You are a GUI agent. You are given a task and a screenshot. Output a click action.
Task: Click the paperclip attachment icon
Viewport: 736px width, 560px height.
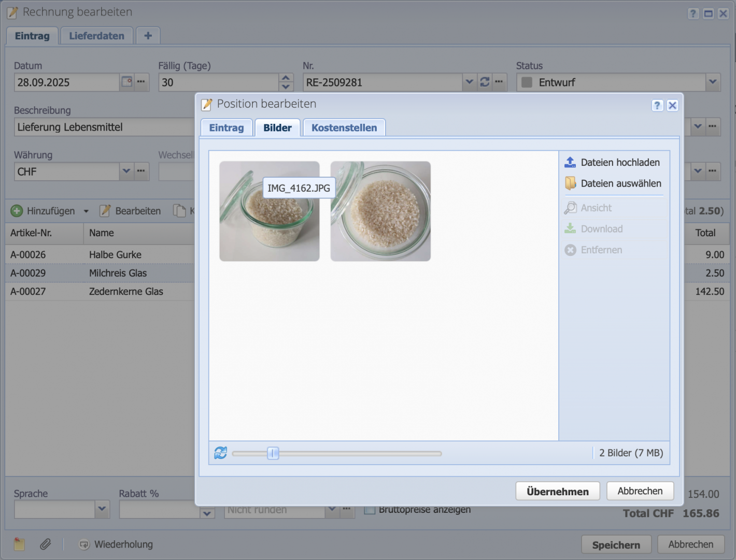pyautogui.click(x=46, y=544)
